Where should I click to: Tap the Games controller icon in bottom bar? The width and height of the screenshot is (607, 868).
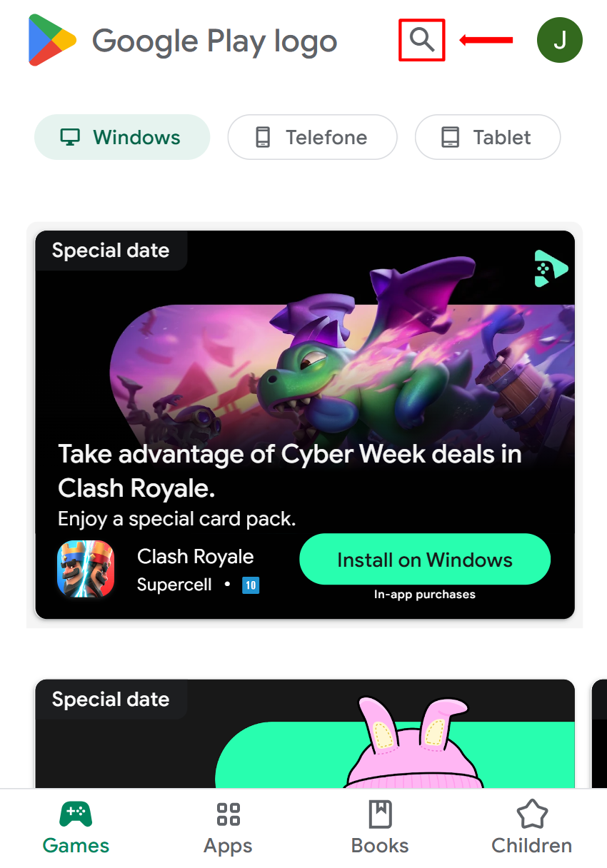(76, 814)
